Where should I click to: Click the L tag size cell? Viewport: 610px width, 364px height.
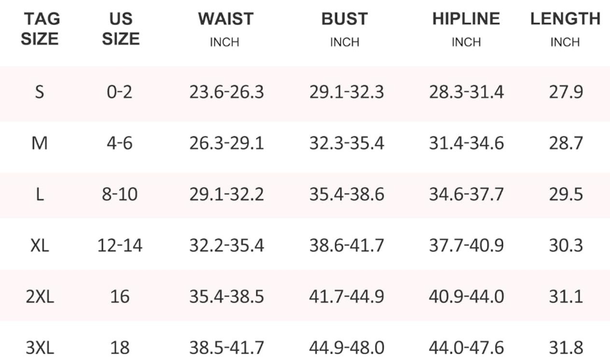tap(39, 194)
